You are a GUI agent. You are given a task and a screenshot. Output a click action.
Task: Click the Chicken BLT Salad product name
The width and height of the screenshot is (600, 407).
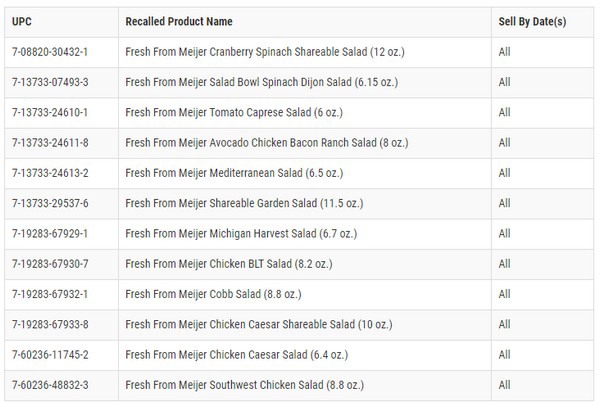point(226,264)
